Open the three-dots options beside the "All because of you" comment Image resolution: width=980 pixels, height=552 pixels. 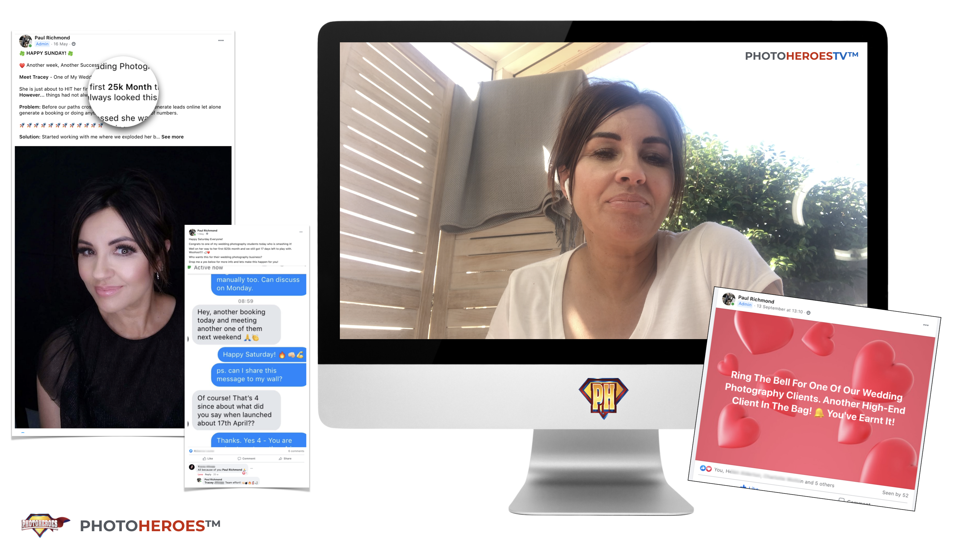click(251, 468)
